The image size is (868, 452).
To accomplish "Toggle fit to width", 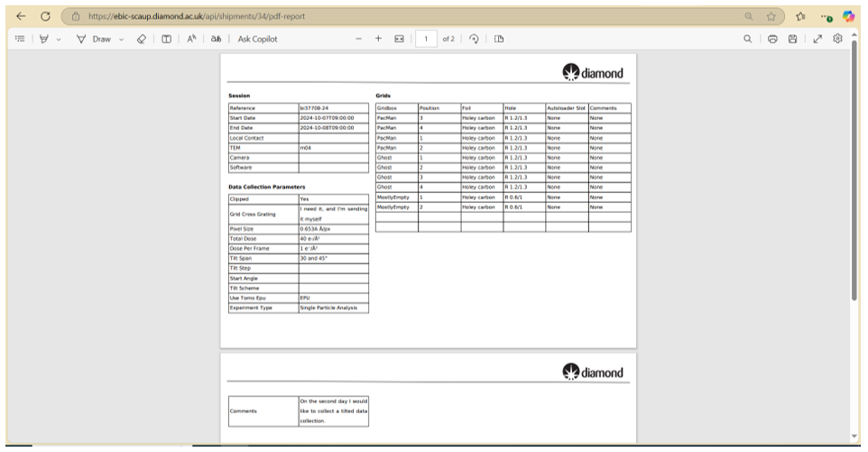I will pyautogui.click(x=399, y=39).
